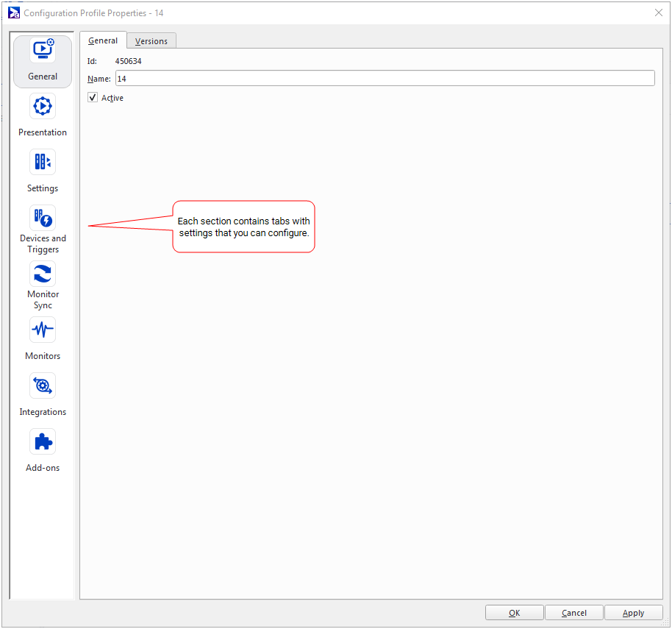Open the Presentation section icon
Viewport: 672px width, 629px height.
point(43,107)
